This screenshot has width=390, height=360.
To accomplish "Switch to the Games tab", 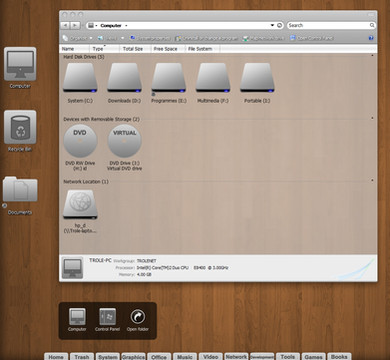I will [314, 357].
